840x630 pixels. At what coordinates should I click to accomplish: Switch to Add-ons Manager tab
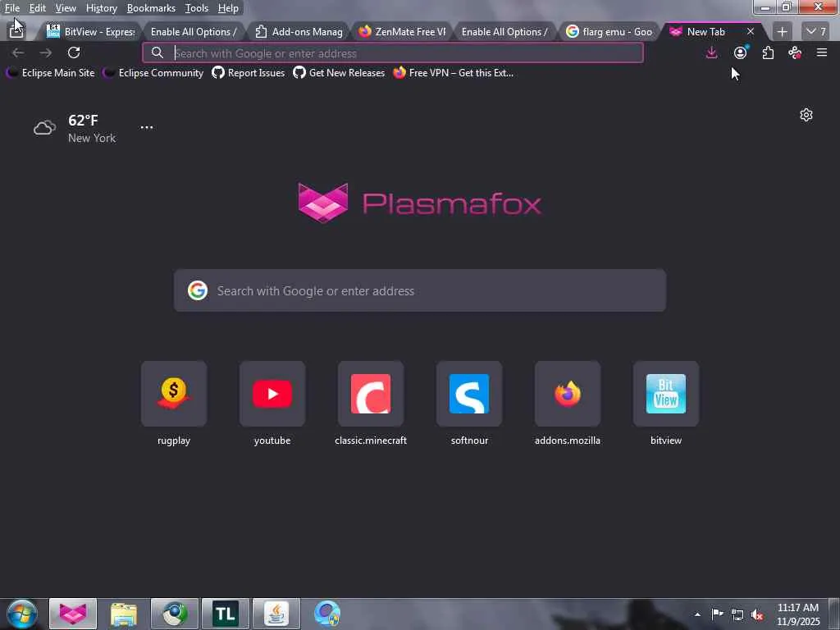click(299, 32)
